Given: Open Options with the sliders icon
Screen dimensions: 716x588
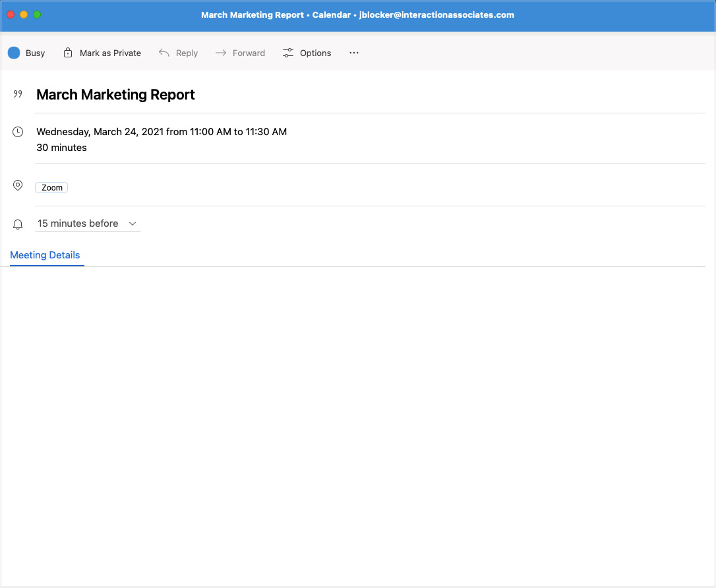Looking at the screenshot, I should click(288, 53).
